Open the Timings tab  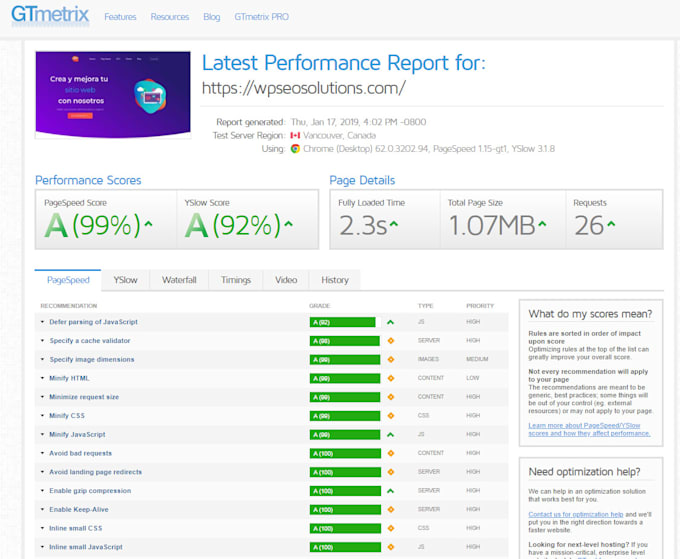[x=236, y=280]
